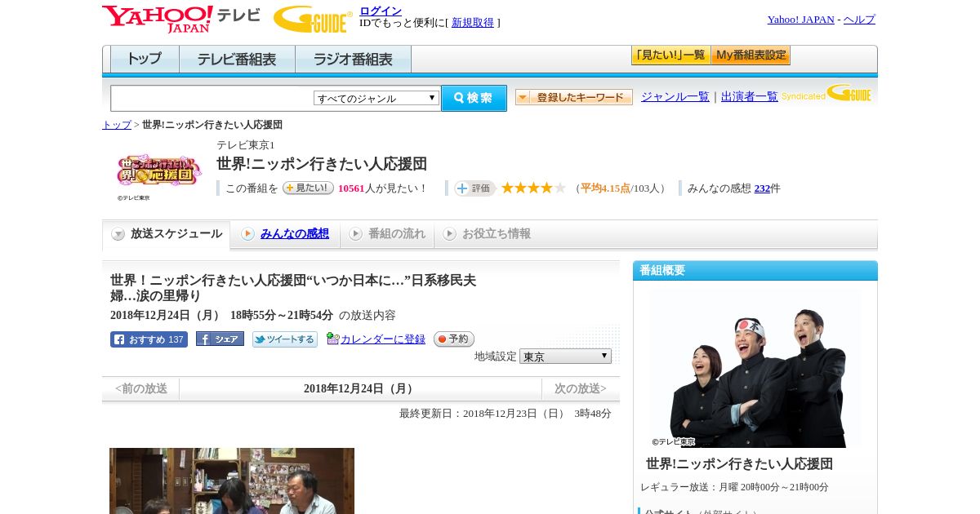Open the 232 reviews count link
The width and height of the screenshot is (980, 514).
(762, 188)
